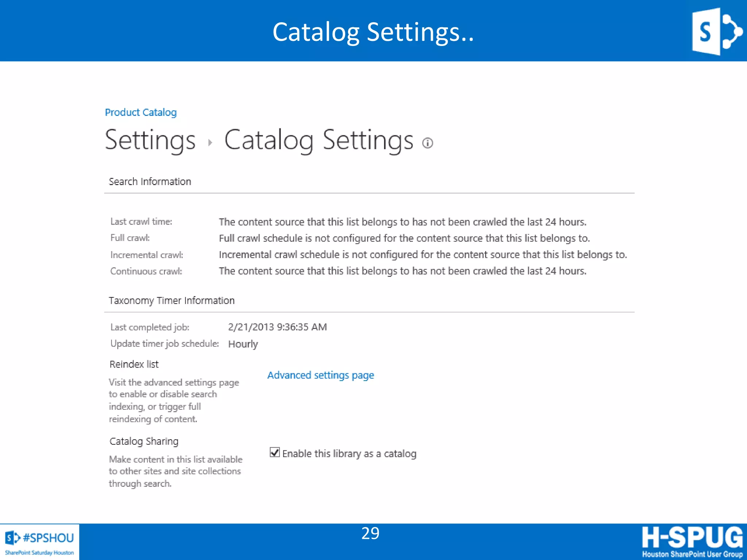Select the Incremental crawl schedule not configured message

pos(423,255)
